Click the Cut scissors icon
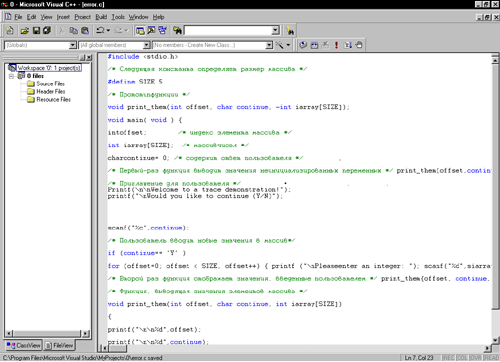 click(61, 31)
